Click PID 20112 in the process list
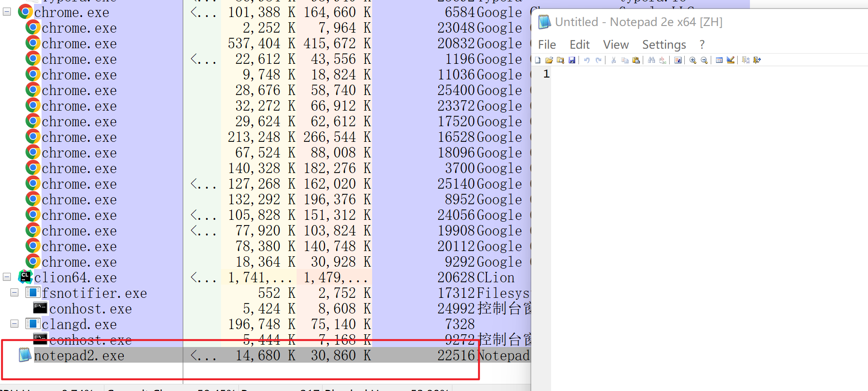The width and height of the screenshot is (868, 391). click(x=457, y=246)
